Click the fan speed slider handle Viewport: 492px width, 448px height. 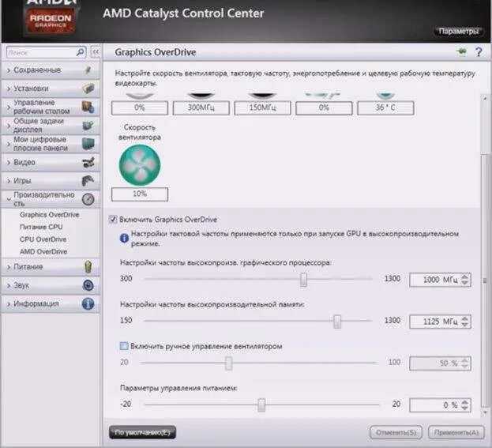click(229, 363)
